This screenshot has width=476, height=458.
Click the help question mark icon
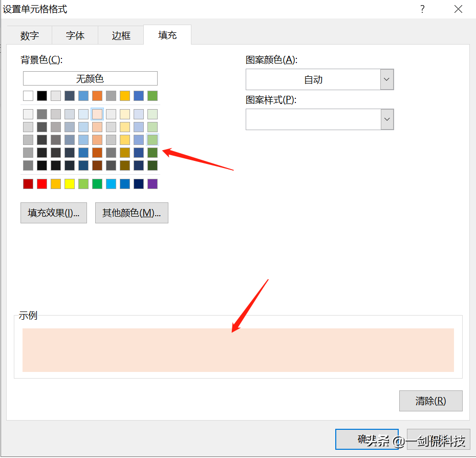point(422,9)
